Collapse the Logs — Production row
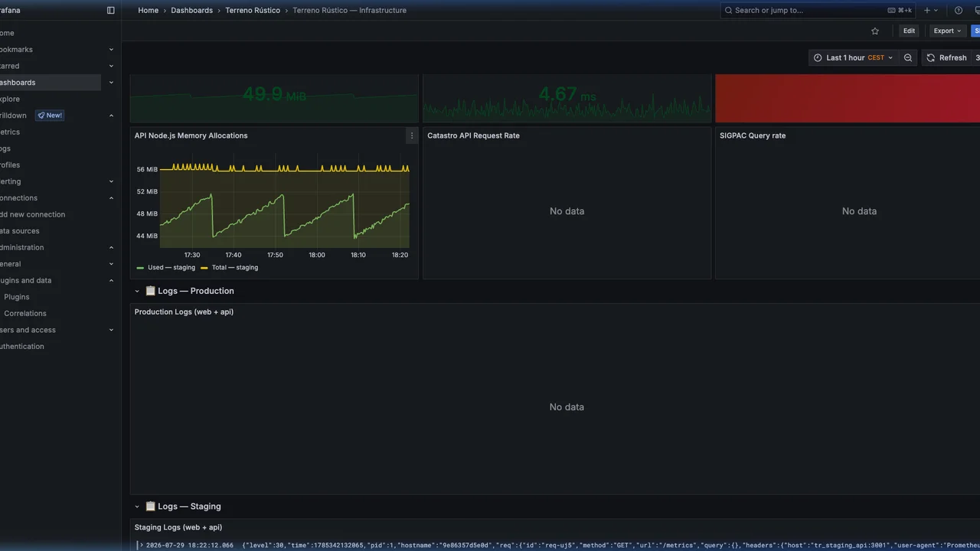 pos(138,292)
